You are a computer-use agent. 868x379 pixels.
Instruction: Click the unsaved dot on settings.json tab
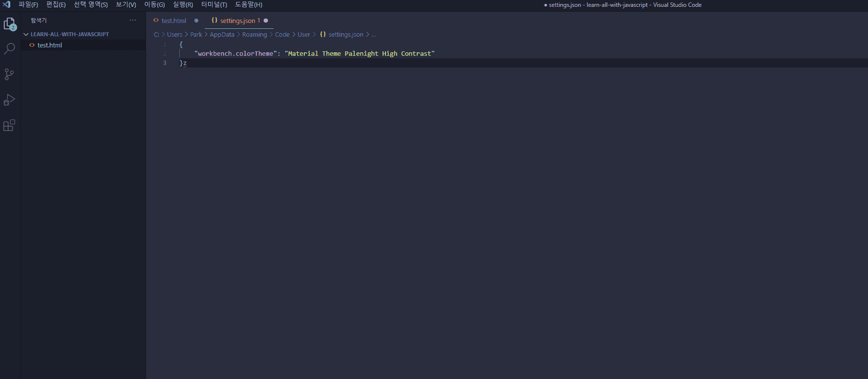[266, 21]
